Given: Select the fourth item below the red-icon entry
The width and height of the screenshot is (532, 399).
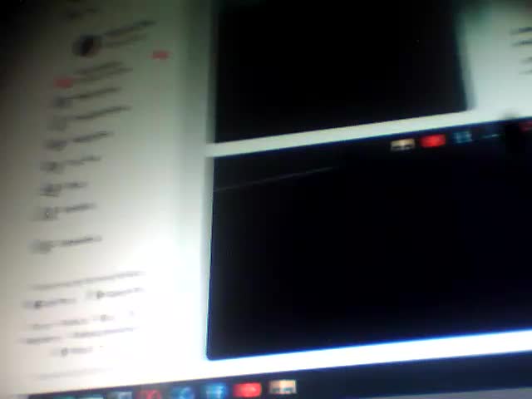Looking at the screenshot, I should point(53,165).
